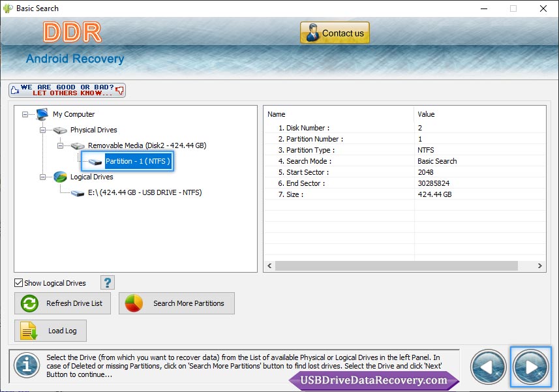Select the '5. Start Sector :' row
Image resolution: width=559 pixels, height=392 pixels.
point(405,172)
